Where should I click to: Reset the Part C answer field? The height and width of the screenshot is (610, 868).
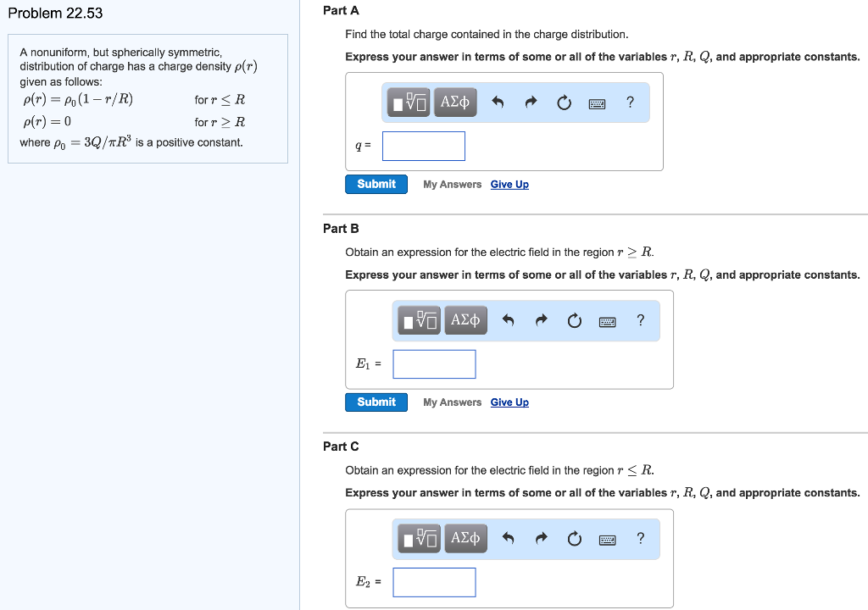coord(575,538)
